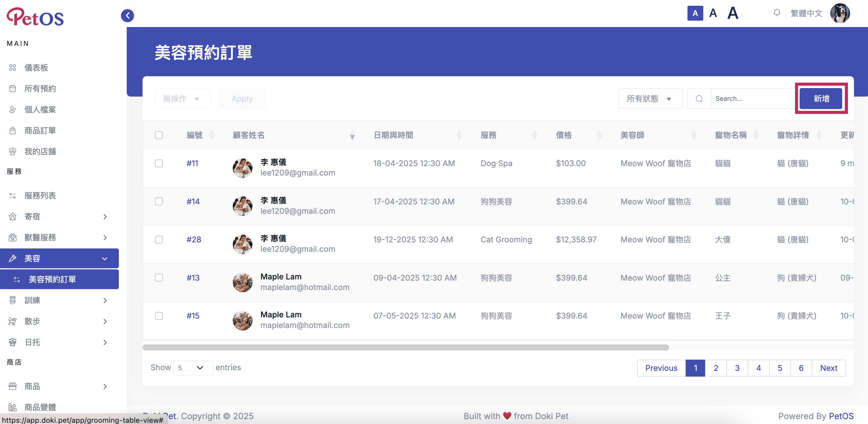Check the box for order #28
This screenshot has width=868, height=424.
[159, 239]
